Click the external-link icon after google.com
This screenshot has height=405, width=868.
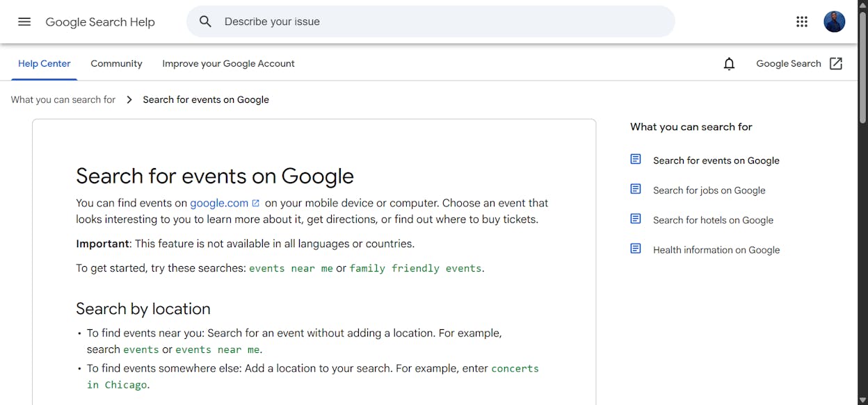point(256,204)
